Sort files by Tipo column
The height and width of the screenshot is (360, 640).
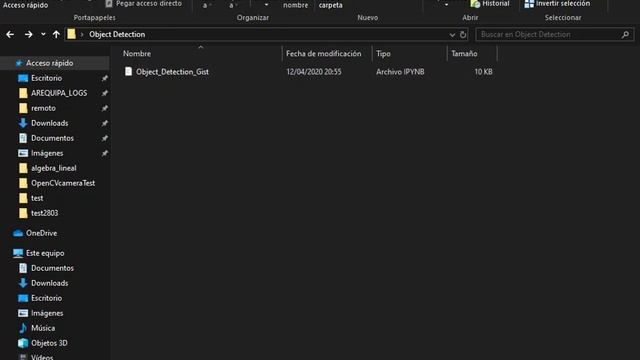383,53
